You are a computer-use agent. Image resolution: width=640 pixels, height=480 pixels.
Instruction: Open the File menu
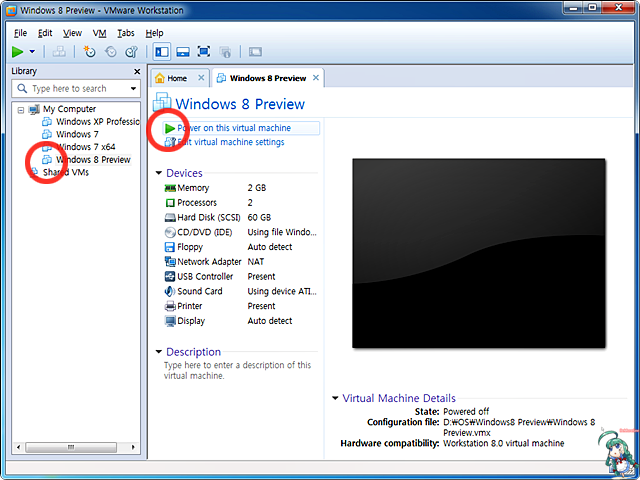[x=20, y=33]
